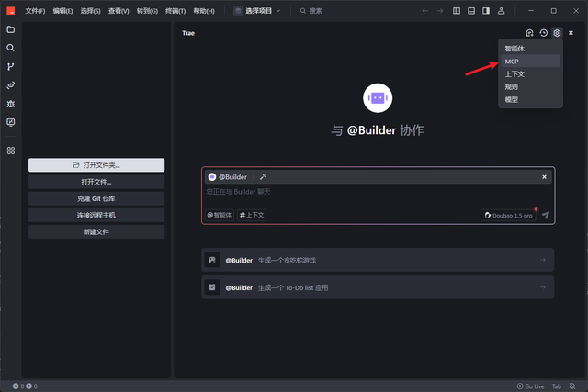Click the link-shaped icon in activity bar
Image resolution: width=588 pixels, height=392 pixels.
[10, 85]
